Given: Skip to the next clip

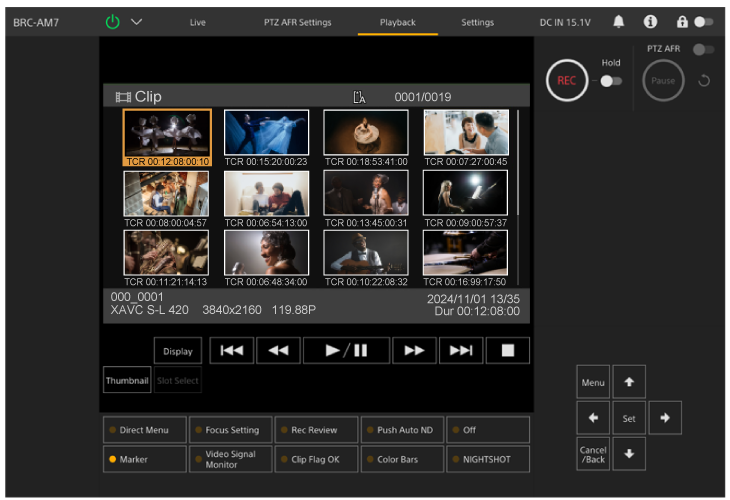Looking at the screenshot, I should [460, 351].
